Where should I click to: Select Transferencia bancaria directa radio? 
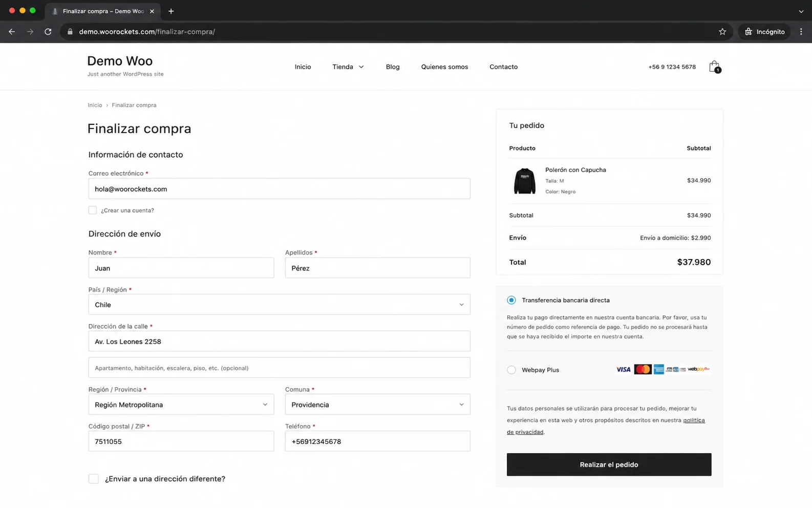[x=511, y=300]
